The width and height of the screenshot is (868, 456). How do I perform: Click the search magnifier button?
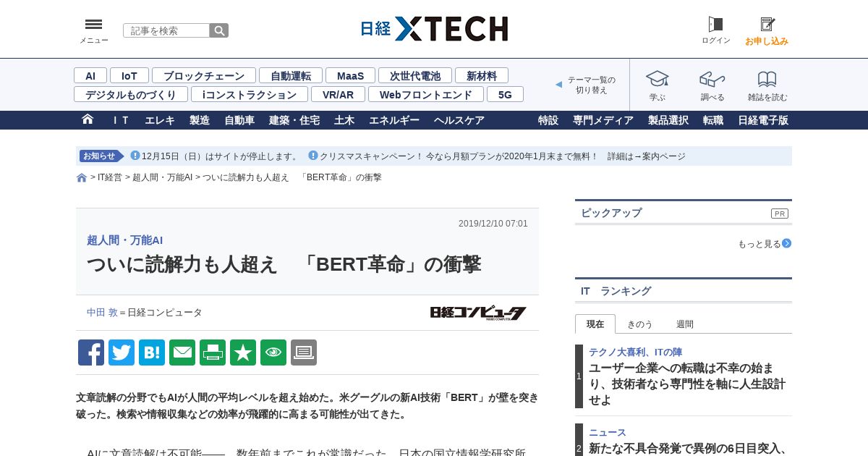[219, 30]
